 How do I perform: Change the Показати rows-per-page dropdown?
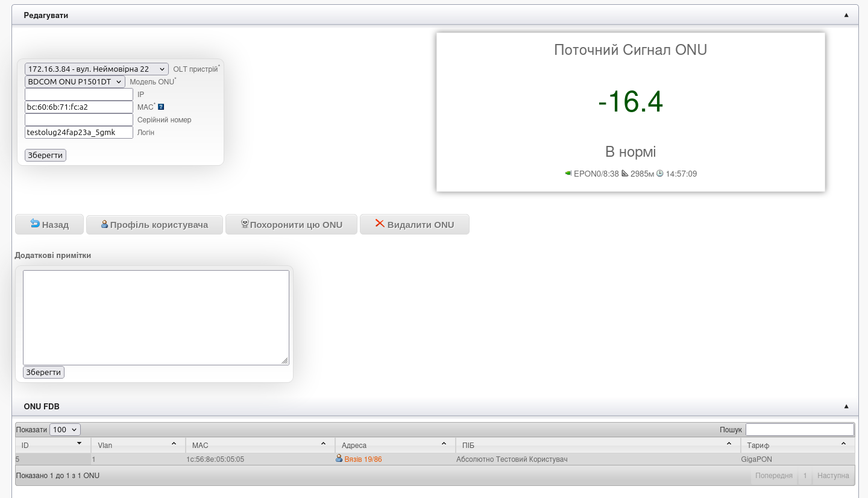point(66,430)
